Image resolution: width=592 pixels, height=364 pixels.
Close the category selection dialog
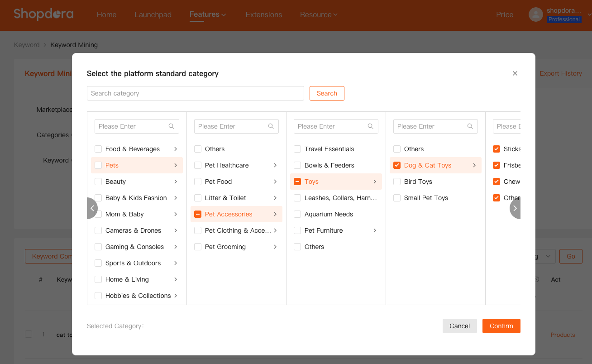point(515,73)
